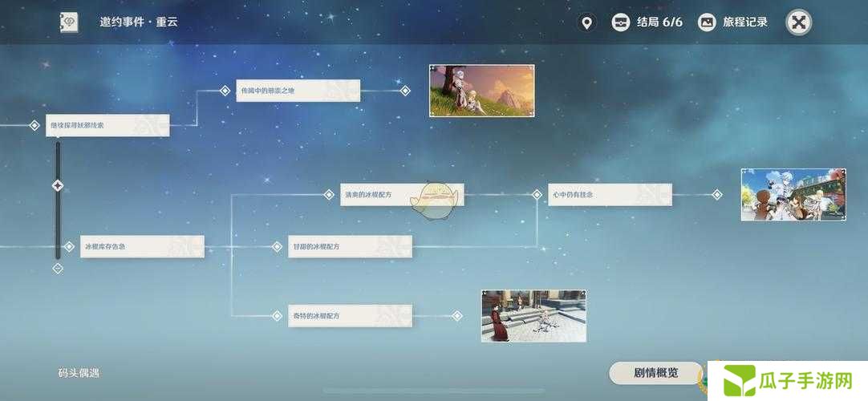Click the diamond before 传闻中的猕宗之地

[225, 91]
